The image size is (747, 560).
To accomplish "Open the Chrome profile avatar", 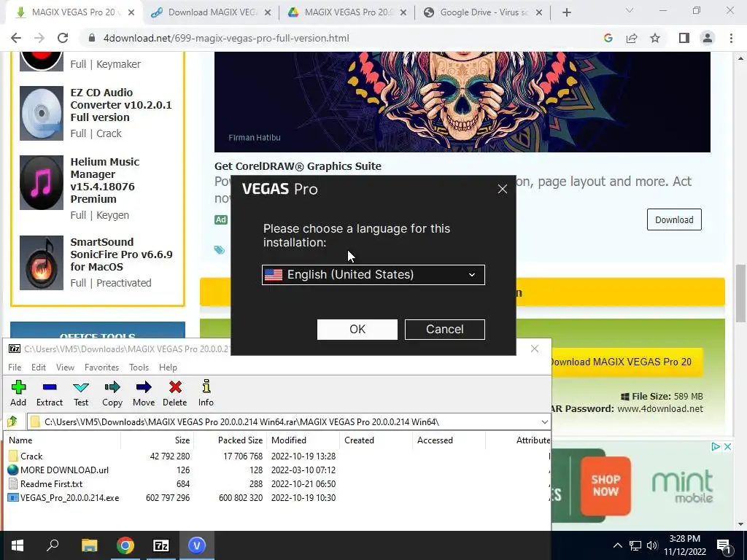I will point(708,38).
